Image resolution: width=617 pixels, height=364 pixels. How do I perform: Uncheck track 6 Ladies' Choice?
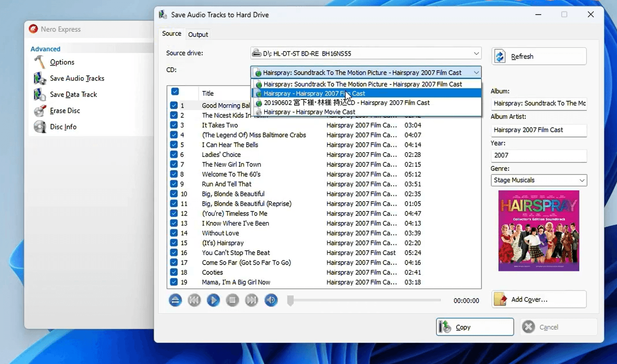[174, 154]
